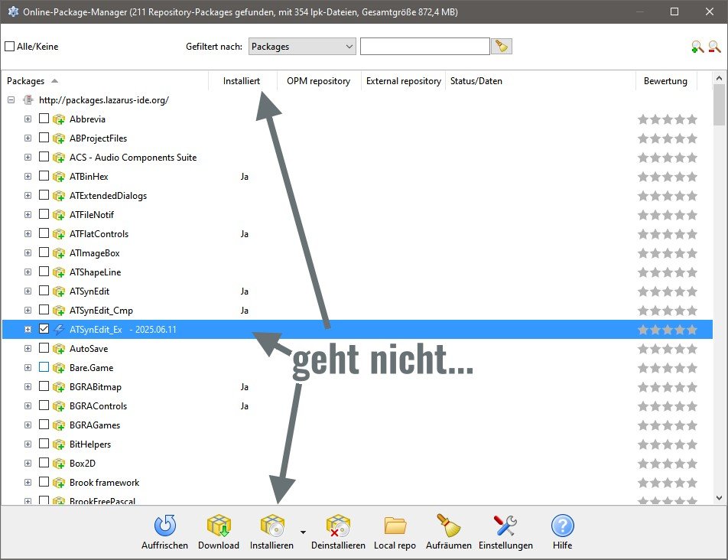Open the Gefiltert nach Packages dropdown
728x560 pixels.
click(302, 47)
